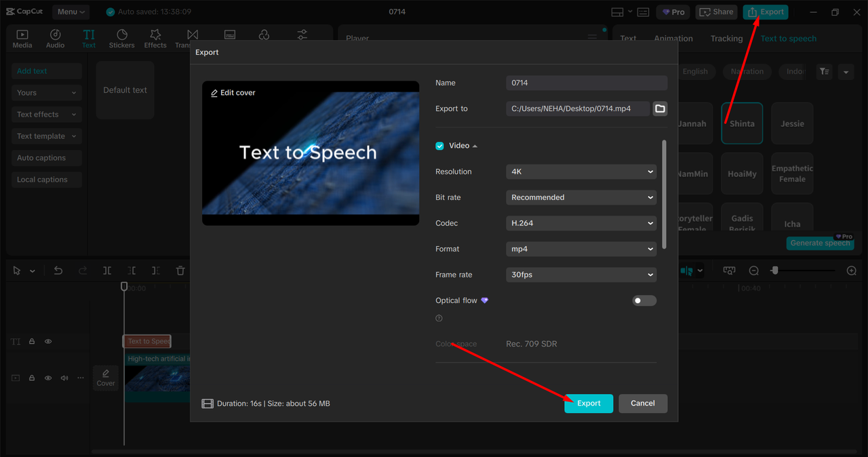Cancel the Export dialog
The height and width of the screenshot is (457, 868).
[643, 403]
